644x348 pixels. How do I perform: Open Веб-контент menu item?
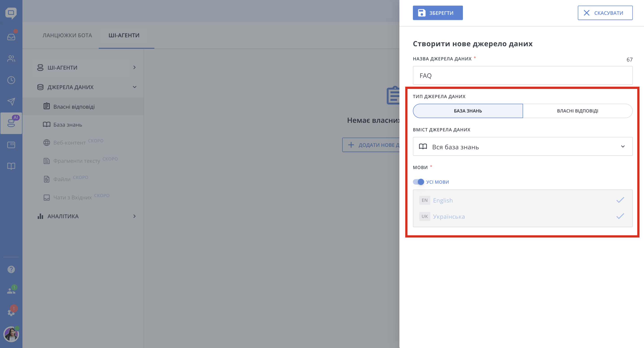(x=83, y=143)
